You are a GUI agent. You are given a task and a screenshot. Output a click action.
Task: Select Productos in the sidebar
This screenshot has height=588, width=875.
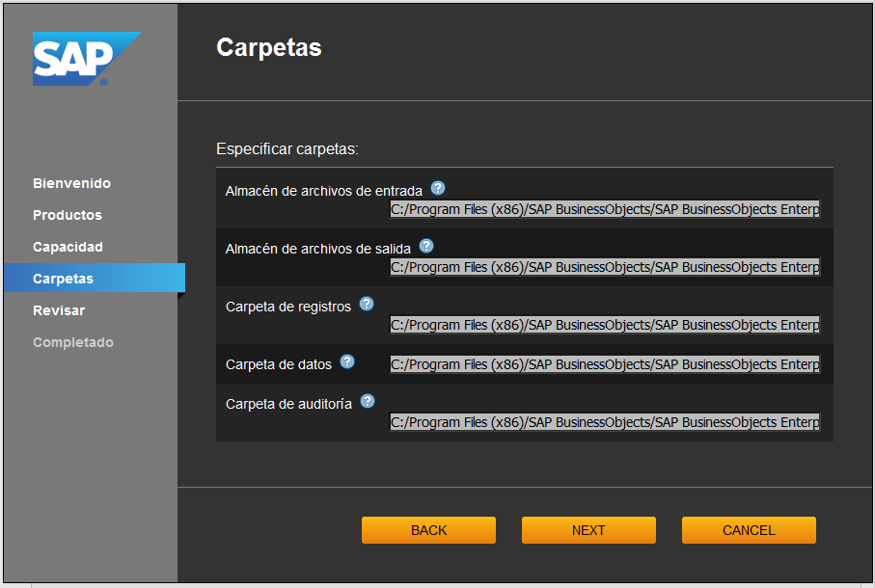67,215
